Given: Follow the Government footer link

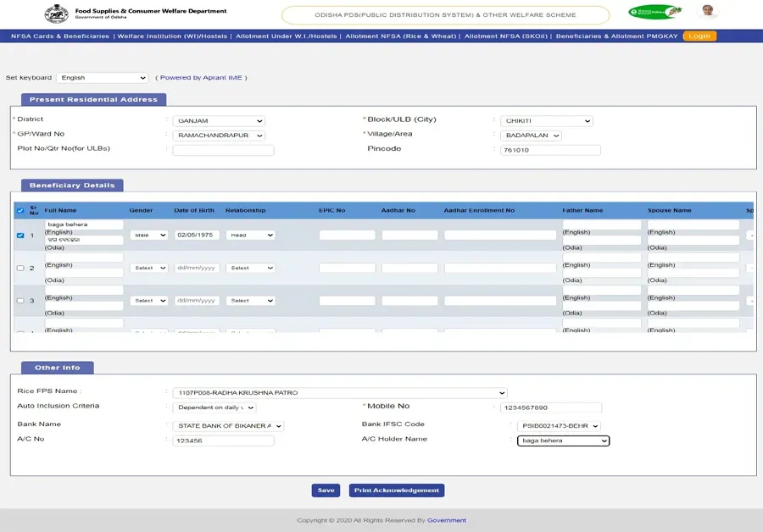Looking at the screenshot, I should (x=447, y=520).
